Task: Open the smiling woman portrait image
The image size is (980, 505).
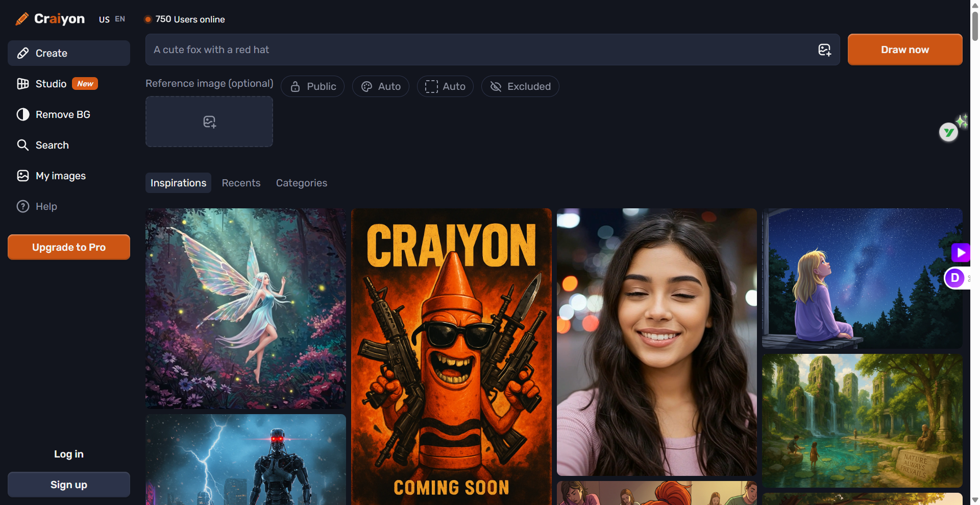Action: (x=657, y=342)
